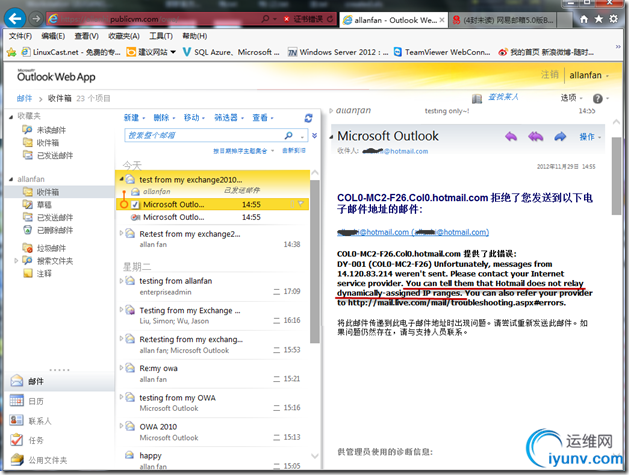Refresh the message list
The height and width of the screenshot is (475, 629).
tap(308, 118)
